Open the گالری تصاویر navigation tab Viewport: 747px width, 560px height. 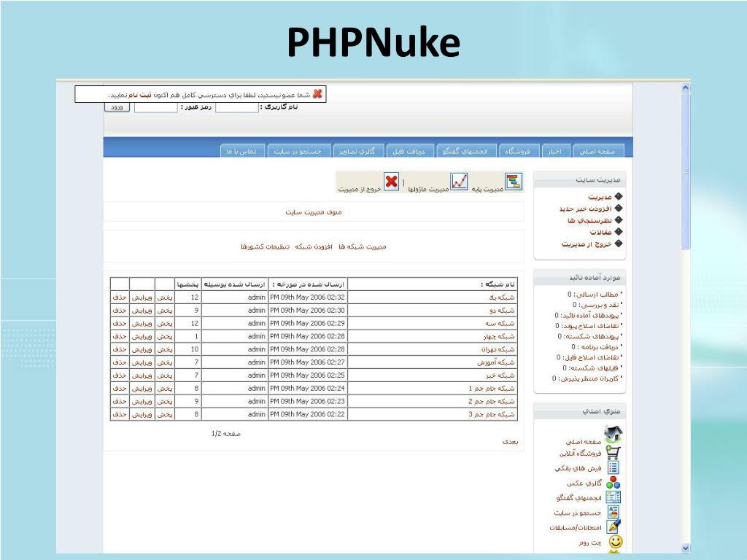357,151
